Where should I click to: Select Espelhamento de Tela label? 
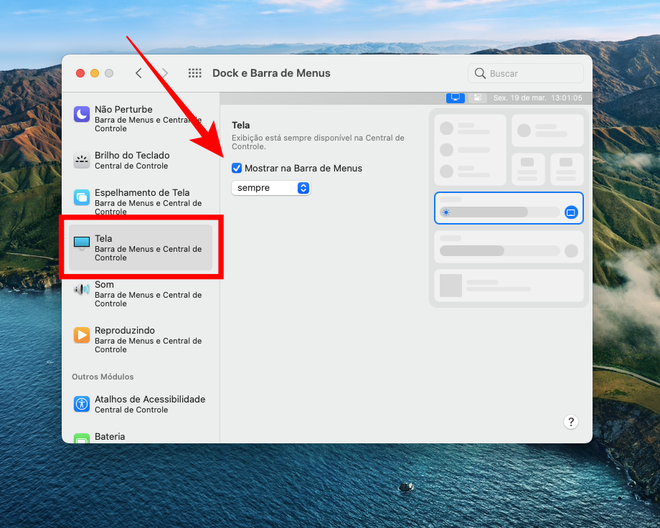click(x=142, y=192)
